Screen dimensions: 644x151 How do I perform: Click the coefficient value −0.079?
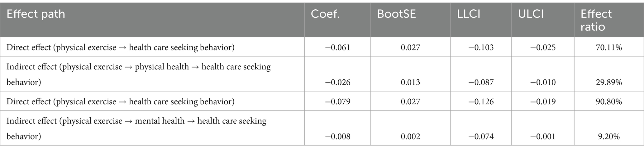[x=338, y=102]
